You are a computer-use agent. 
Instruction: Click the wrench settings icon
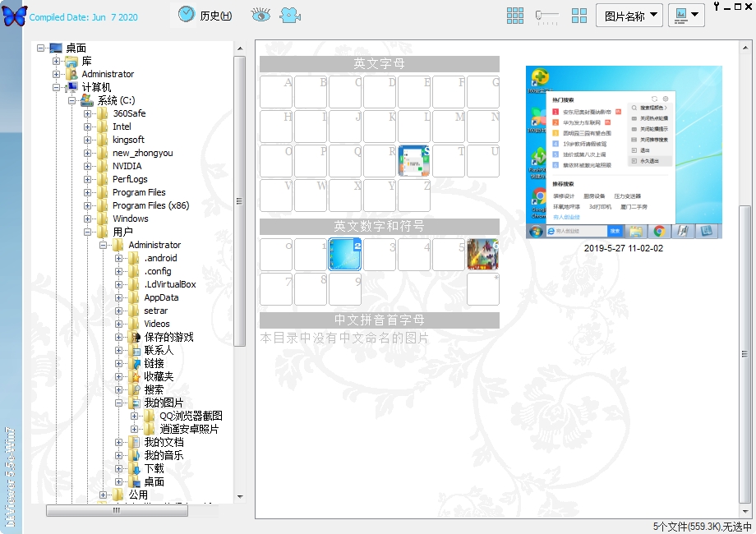pyautogui.click(x=717, y=7)
